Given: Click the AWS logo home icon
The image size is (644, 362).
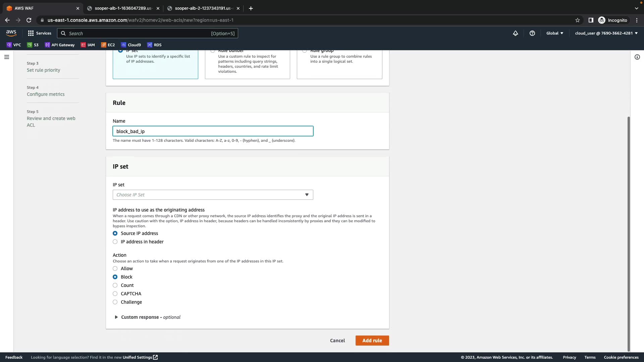Looking at the screenshot, I should click(11, 33).
